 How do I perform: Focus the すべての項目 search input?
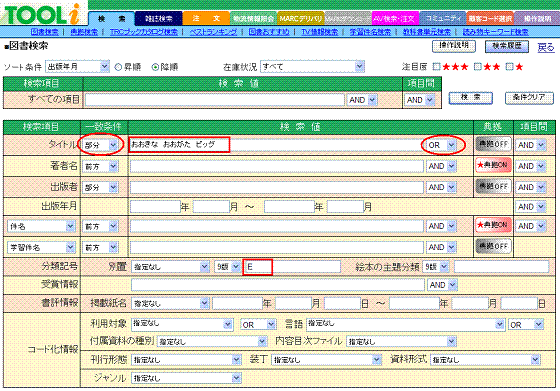(x=215, y=100)
